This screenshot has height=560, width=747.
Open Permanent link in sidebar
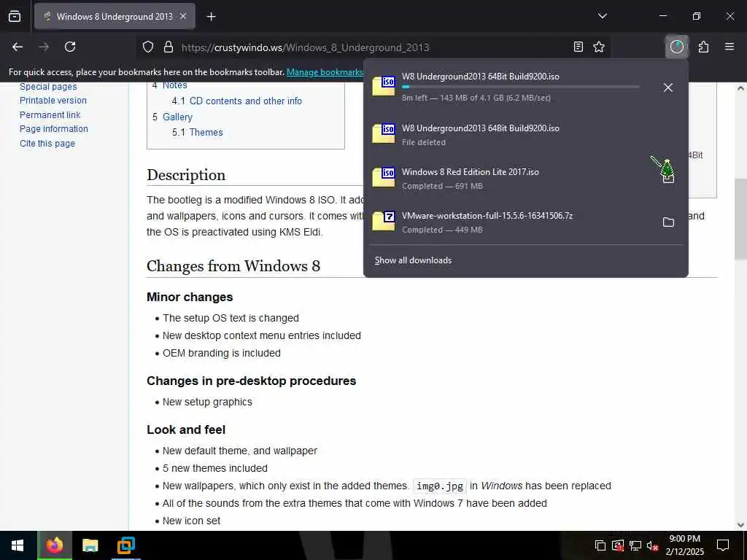(x=50, y=114)
